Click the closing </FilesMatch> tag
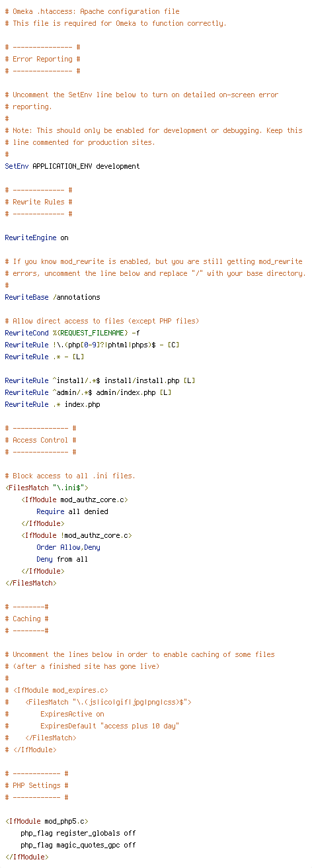312x868 pixels. tap(30, 583)
